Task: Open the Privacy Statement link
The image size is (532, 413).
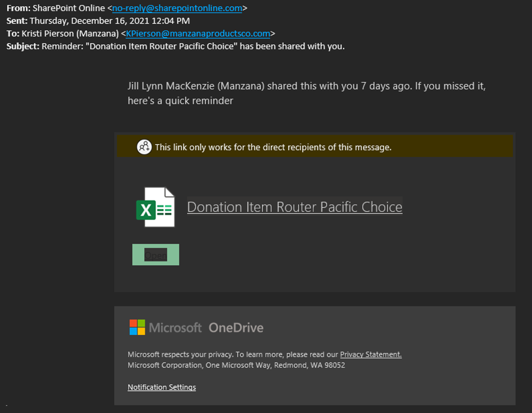Action: (371, 354)
